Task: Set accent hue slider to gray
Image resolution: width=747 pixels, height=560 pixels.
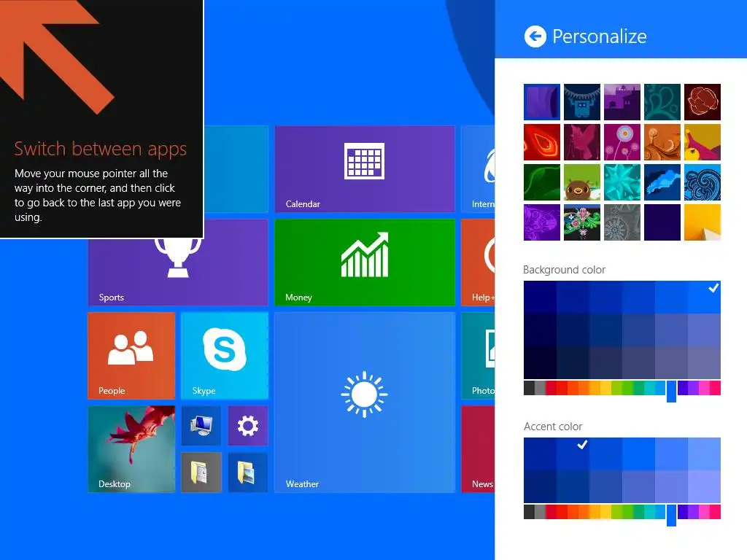Action: coord(540,512)
